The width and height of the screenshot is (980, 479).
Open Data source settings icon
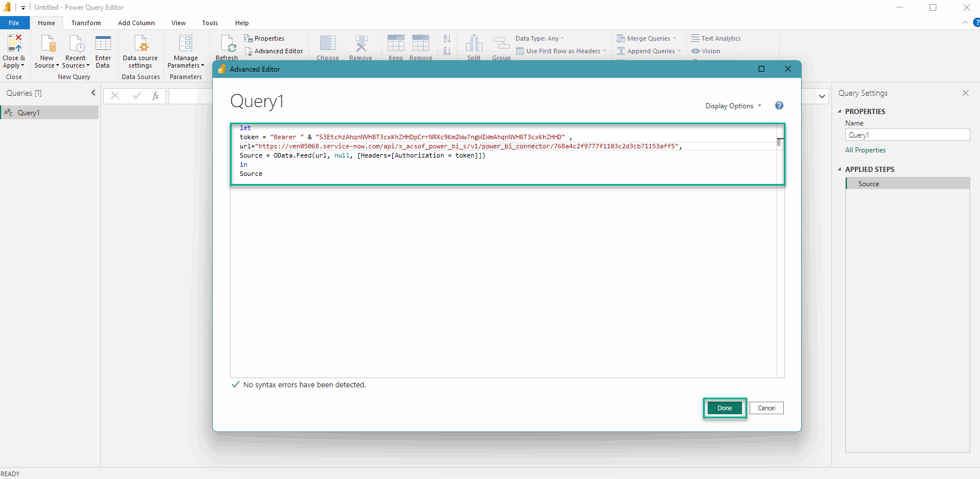click(x=141, y=44)
